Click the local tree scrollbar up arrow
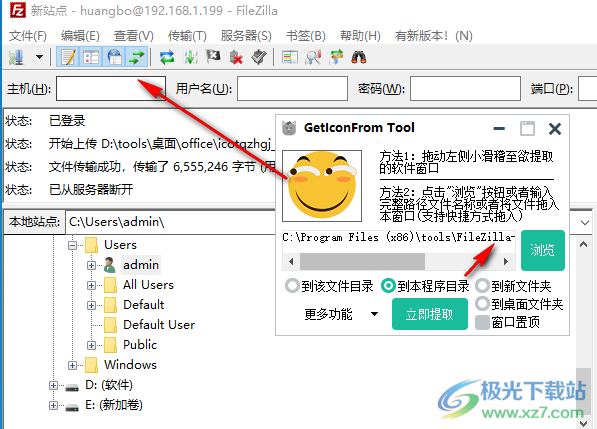This screenshot has height=429, width=597. 583,245
